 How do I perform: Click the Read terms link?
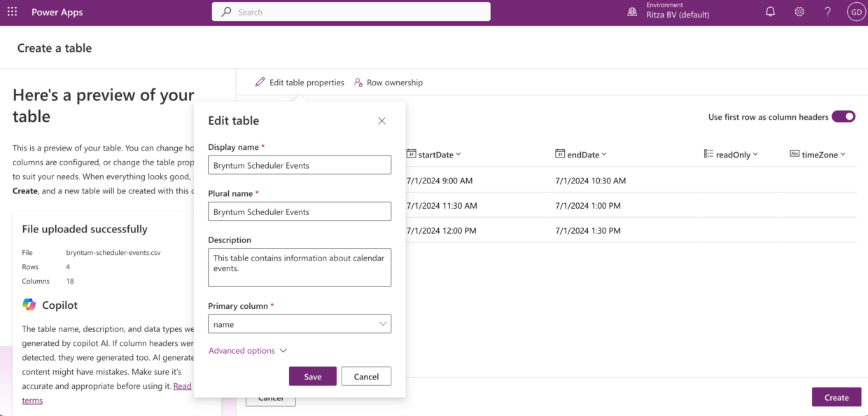pyautogui.click(x=183, y=385)
